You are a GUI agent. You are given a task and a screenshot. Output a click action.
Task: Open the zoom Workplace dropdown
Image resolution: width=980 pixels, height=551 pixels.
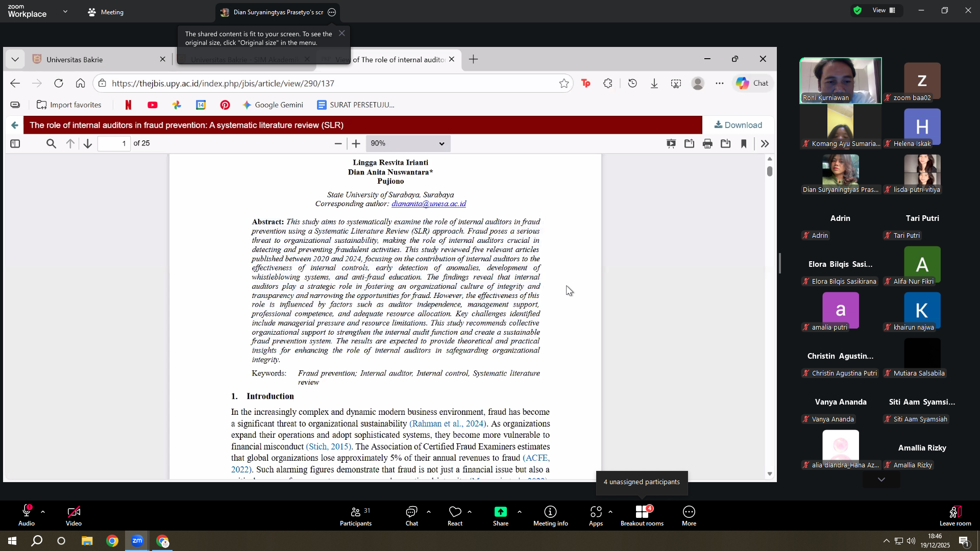(65, 11)
